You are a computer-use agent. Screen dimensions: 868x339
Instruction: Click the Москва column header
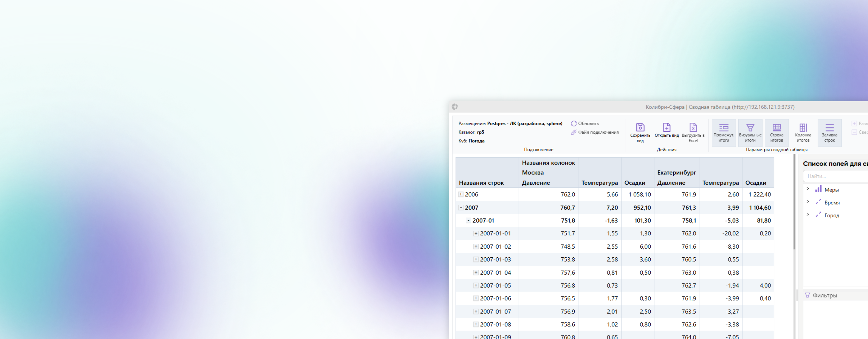(x=533, y=172)
